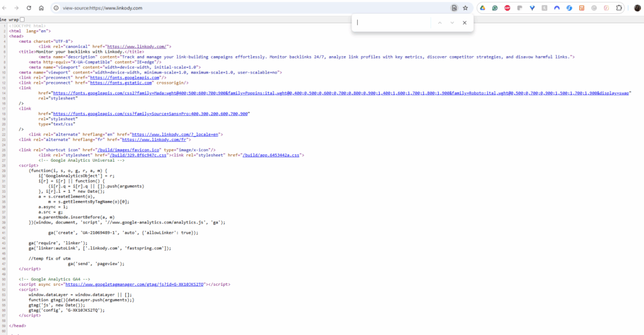Open the grey square extension next to ABP
This screenshot has height=335, width=644.
click(x=519, y=8)
